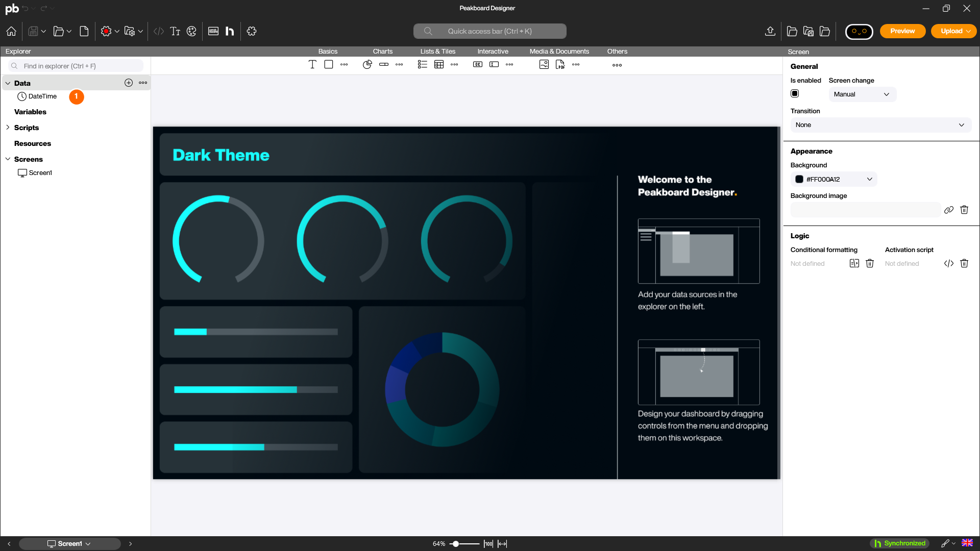The height and width of the screenshot is (551, 980).
Task: Insert a Text control from Basics
Action: 312,64
